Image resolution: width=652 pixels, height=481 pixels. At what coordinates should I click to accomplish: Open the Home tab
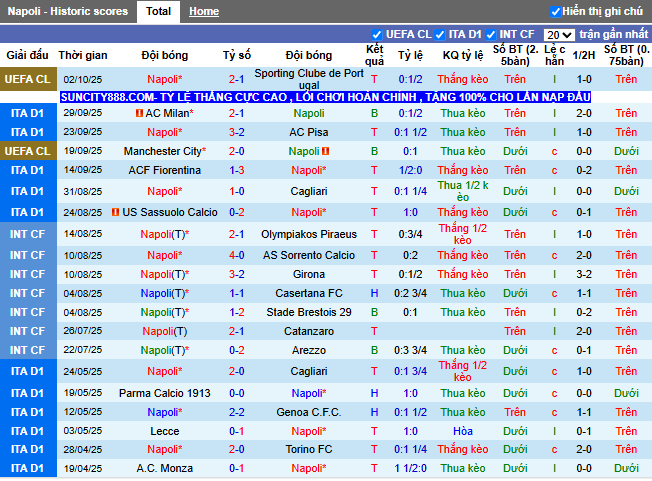(x=204, y=12)
